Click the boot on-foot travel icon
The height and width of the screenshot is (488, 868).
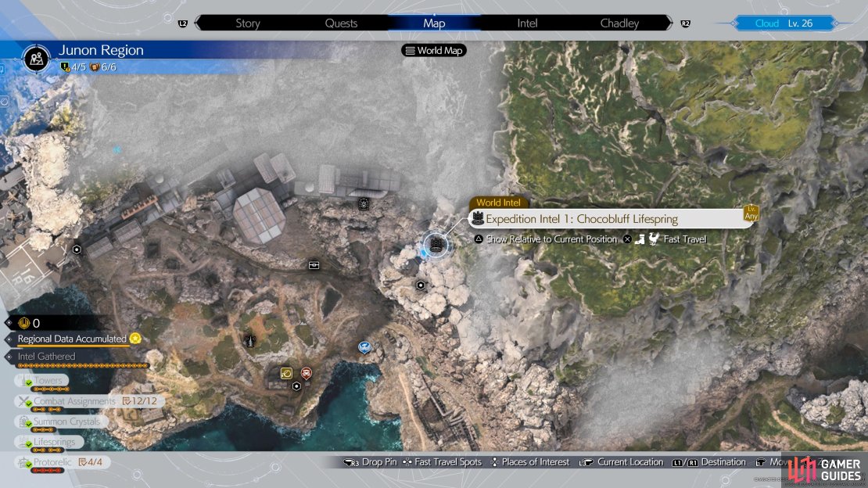(x=640, y=239)
